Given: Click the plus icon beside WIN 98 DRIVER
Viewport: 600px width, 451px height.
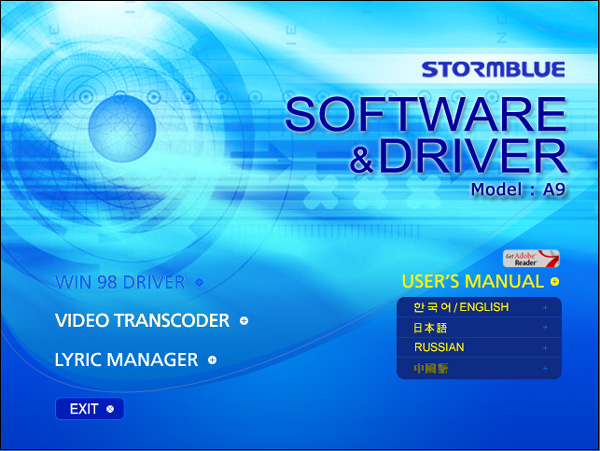Looking at the screenshot, I should point(199,282).
